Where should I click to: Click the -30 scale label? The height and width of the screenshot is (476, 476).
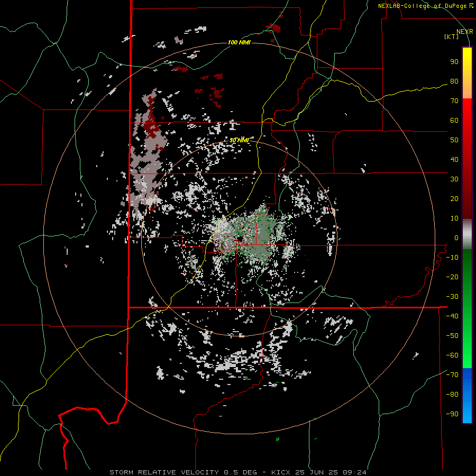coord(452,297)
